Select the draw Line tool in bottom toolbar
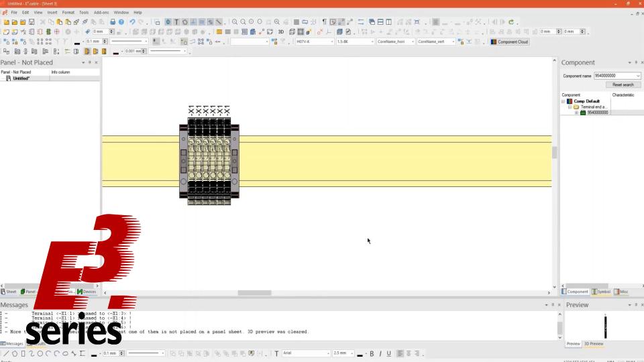 coord(6,353)
